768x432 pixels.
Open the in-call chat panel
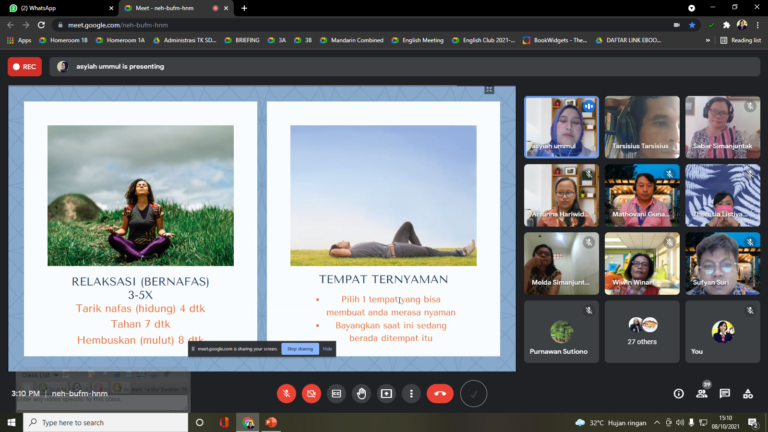(x=725, y=394)
